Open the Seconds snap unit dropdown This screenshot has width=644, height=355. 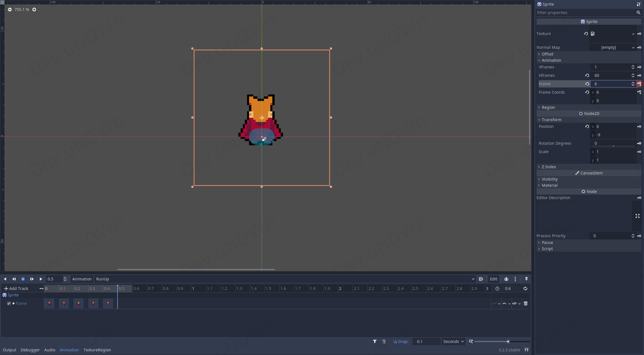(453, 342)
